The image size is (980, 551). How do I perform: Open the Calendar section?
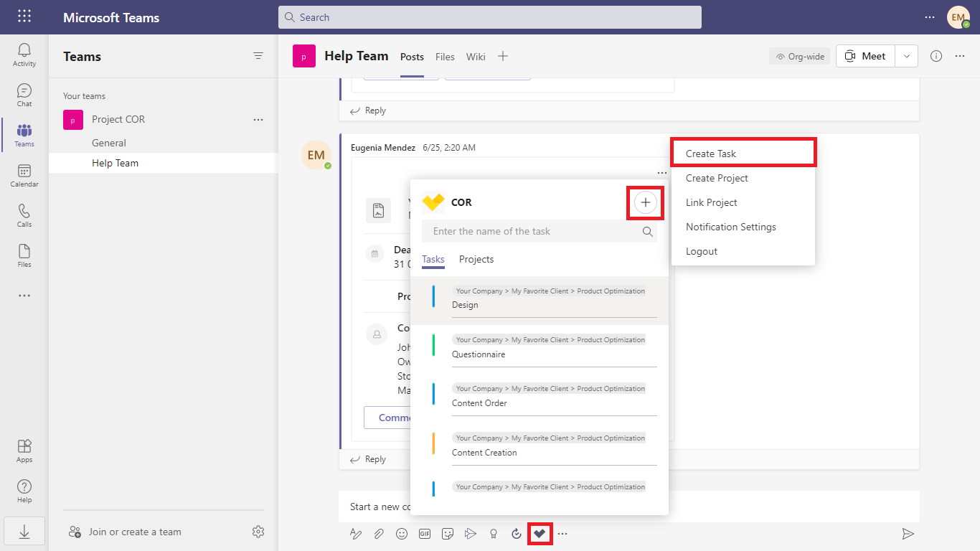pos(24,175)
